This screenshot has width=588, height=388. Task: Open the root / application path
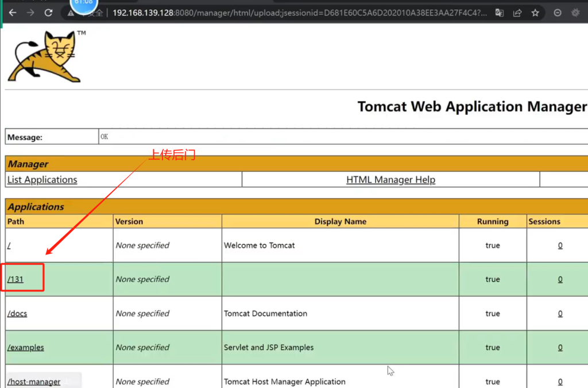9,245
